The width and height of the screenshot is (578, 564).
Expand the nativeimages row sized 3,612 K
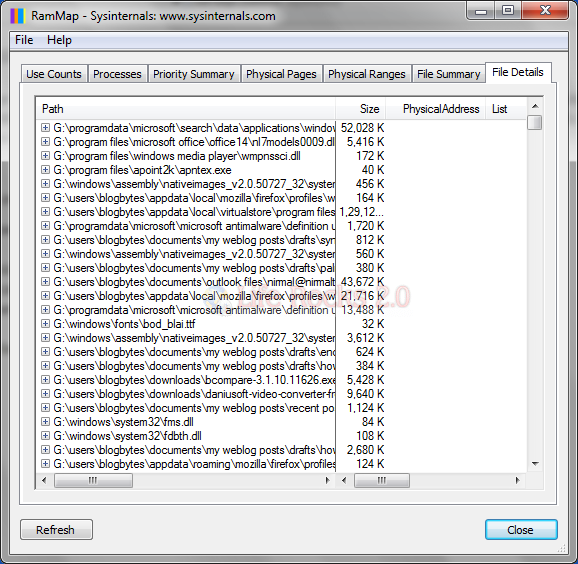coord(45,338)
